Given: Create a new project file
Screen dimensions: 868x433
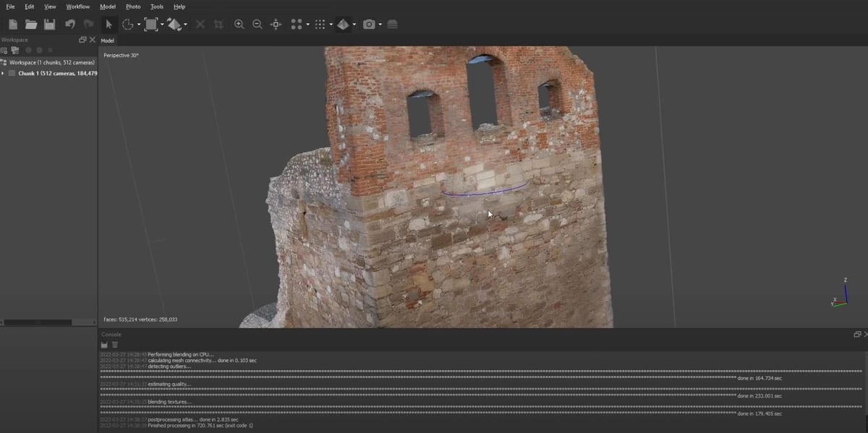Looking at the screenshot, I should click(x=13, y=25).
